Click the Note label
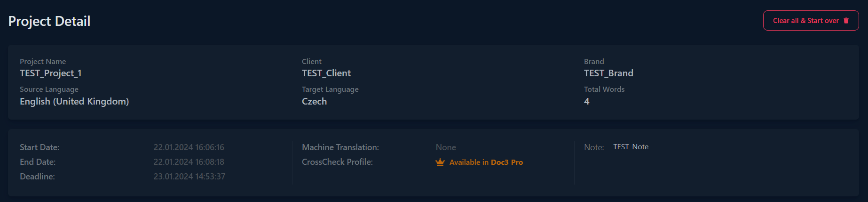Viewport: 868px width, 202px height. 594,147
